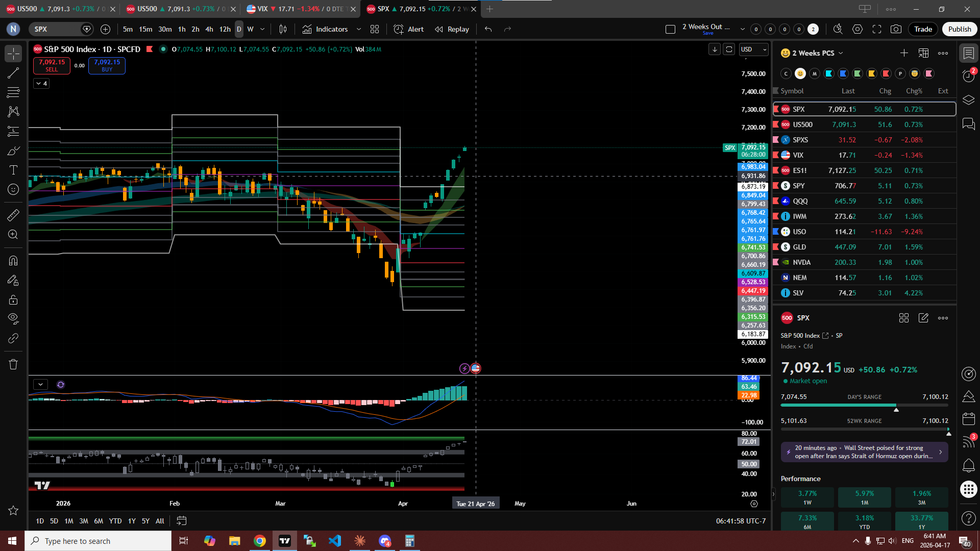Click the Magnet mode icon

[13, 261]
